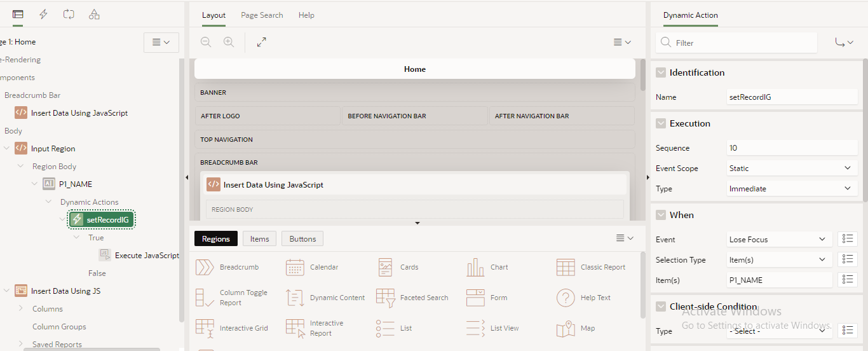Select the Breadcrumb region type icon
The image size is (868, 351).
[205, 267]
